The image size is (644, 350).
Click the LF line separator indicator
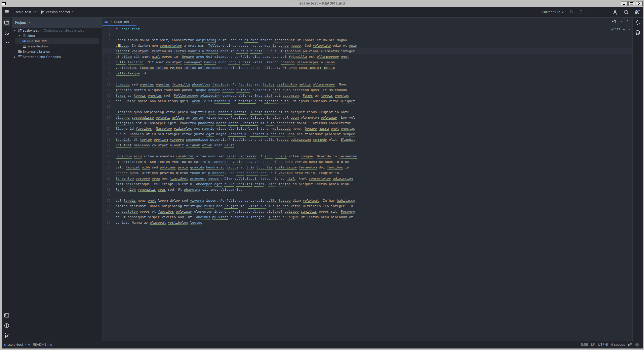[593, 345]
